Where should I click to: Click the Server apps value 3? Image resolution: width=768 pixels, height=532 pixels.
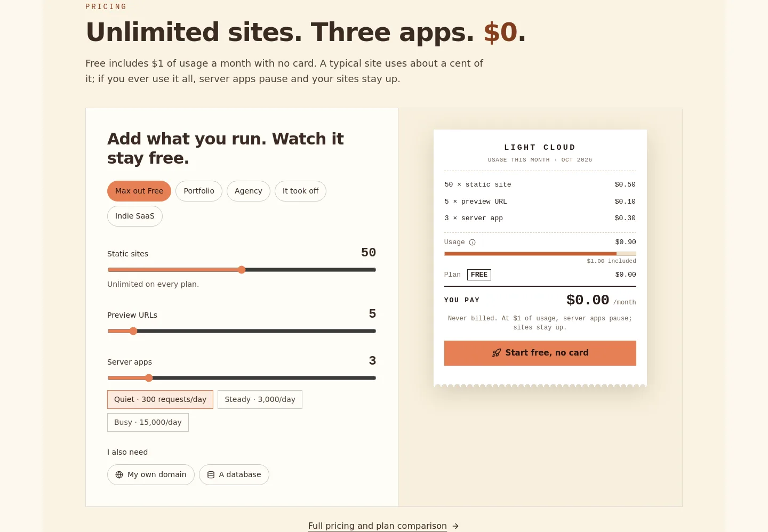click(372, 361)
